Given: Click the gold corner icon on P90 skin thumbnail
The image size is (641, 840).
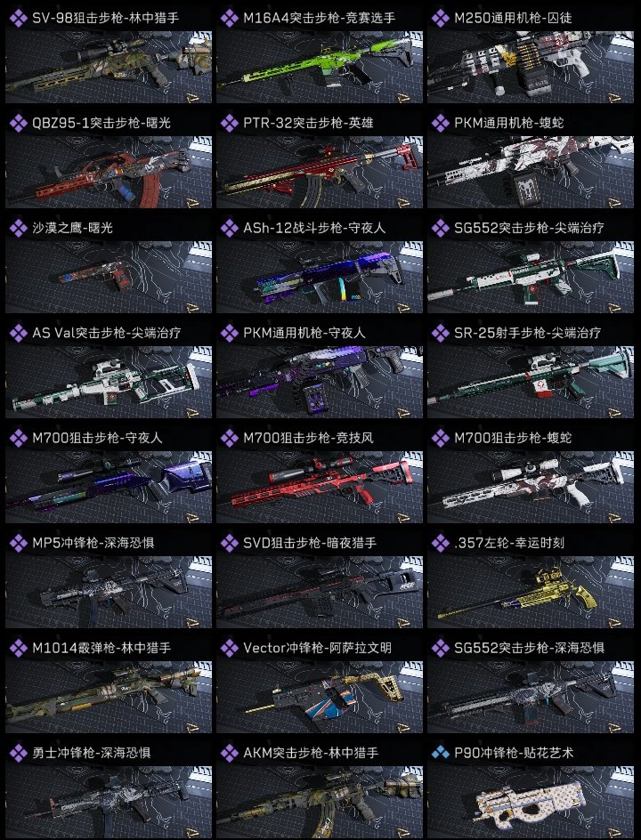Looking at the screenshot, I should coord(615,832).
